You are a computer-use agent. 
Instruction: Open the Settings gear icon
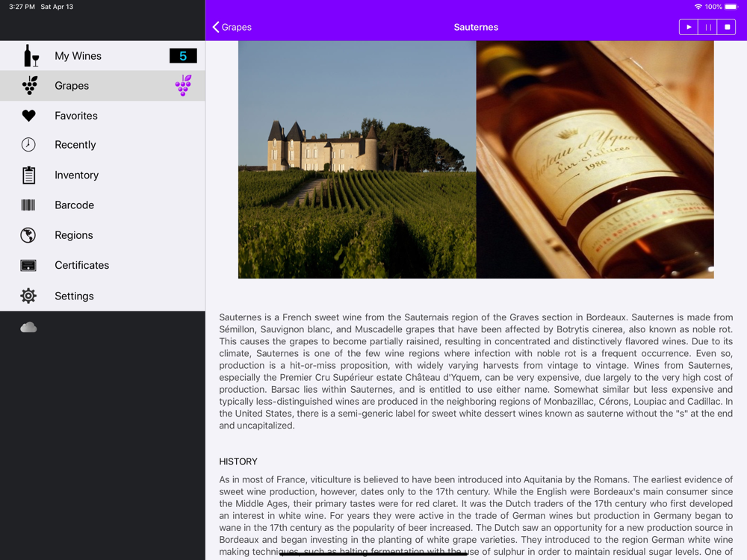point(28,296)
